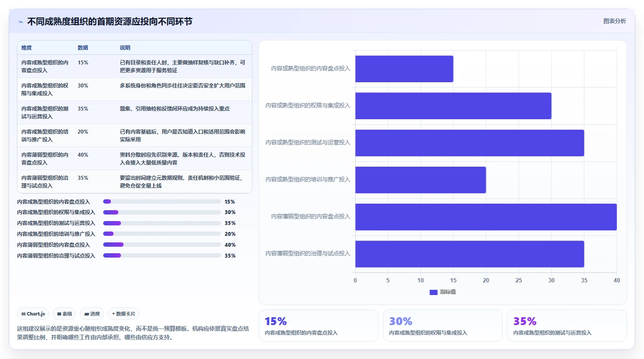Click the 表格 tag chip

[64, 314]
